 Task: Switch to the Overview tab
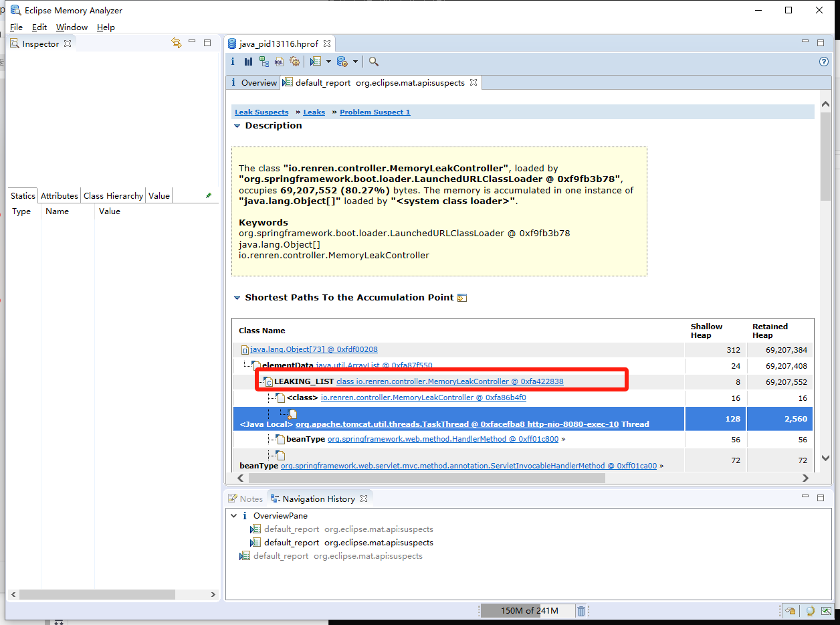click(258, 82)
